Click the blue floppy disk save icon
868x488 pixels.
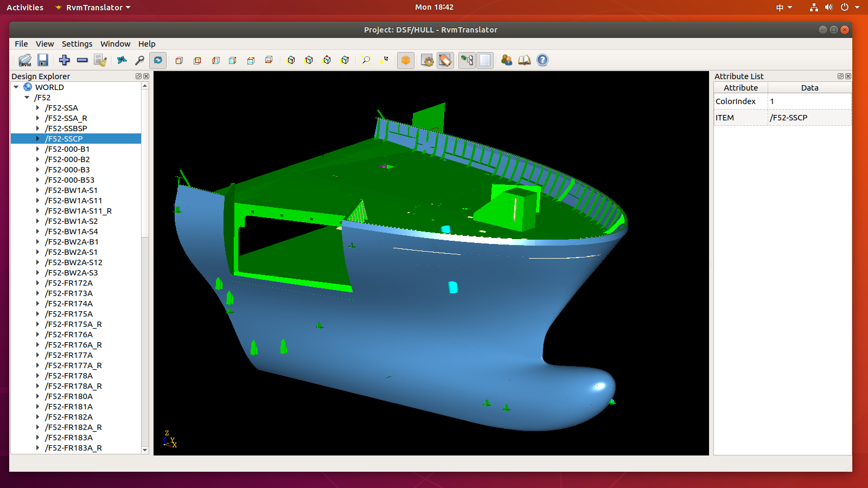point(43,60)
